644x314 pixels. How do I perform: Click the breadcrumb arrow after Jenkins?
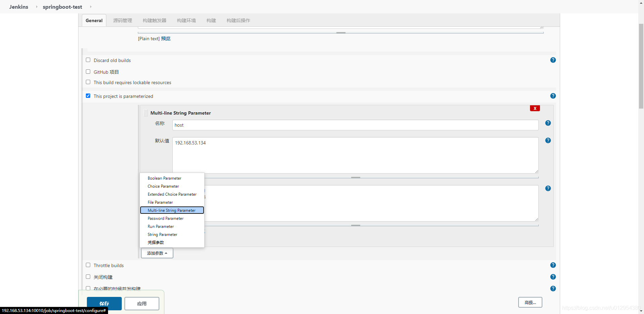[37, 7]
